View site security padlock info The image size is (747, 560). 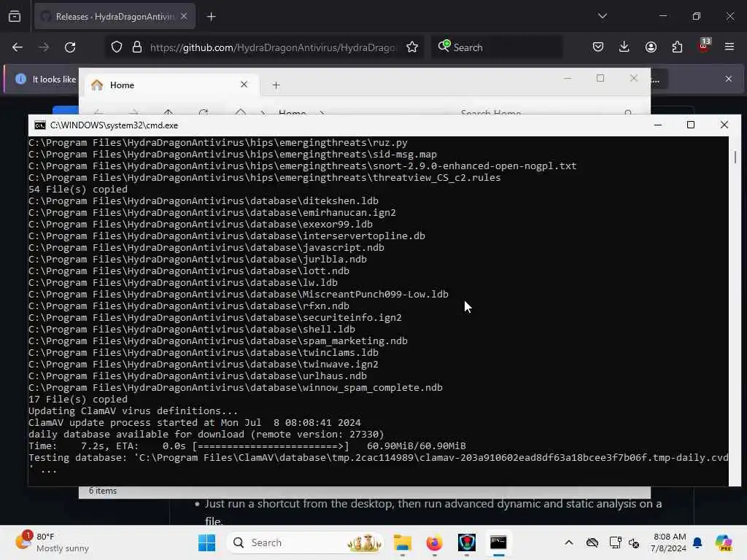[137, 47]
